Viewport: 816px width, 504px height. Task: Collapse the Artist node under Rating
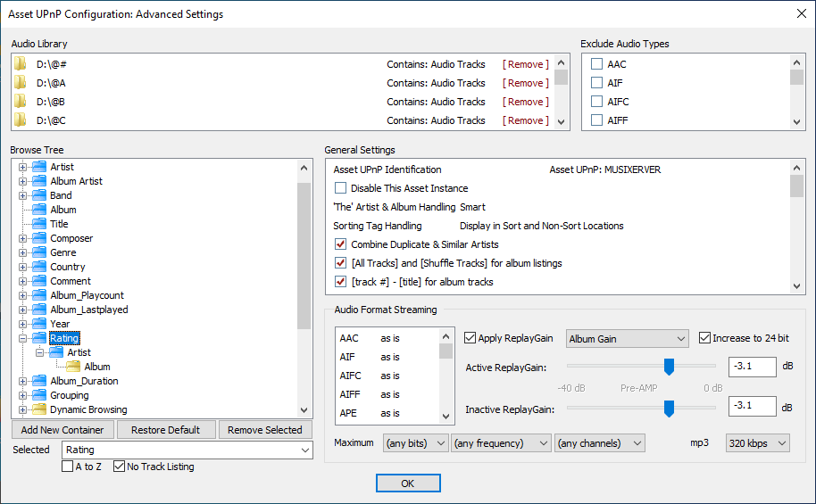coord(39,352)
